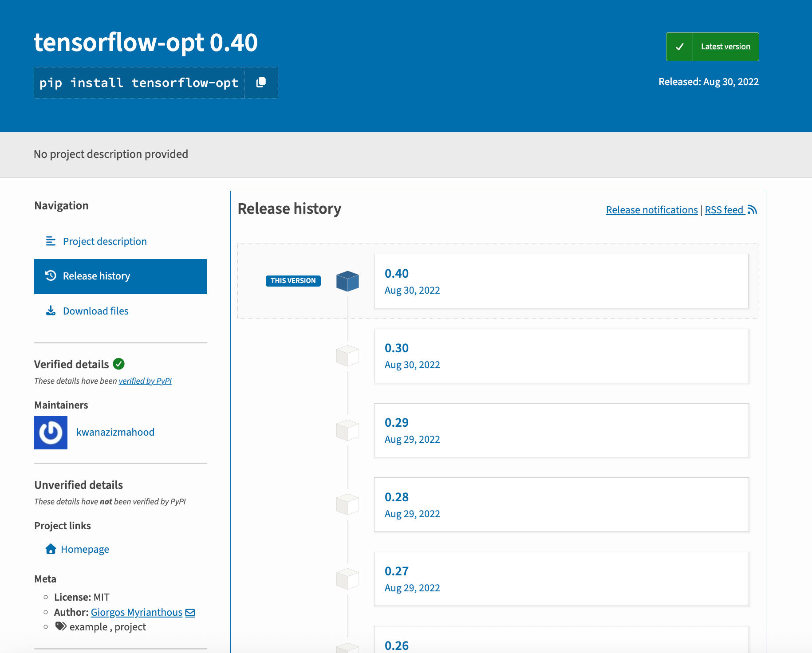
Task: Click the License: MIT entry
Action: (x=82, y=597)
